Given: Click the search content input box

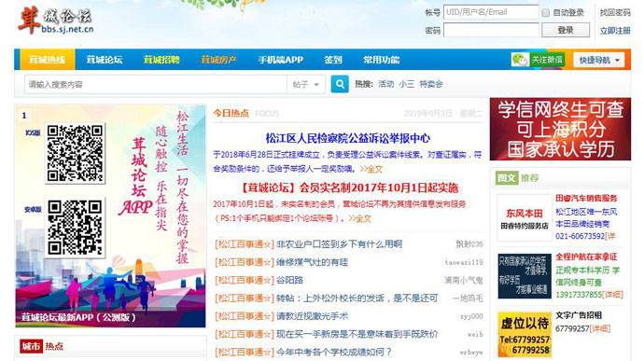Looking at the screenshot, I should pyautogui.click(x=156, y=85).
